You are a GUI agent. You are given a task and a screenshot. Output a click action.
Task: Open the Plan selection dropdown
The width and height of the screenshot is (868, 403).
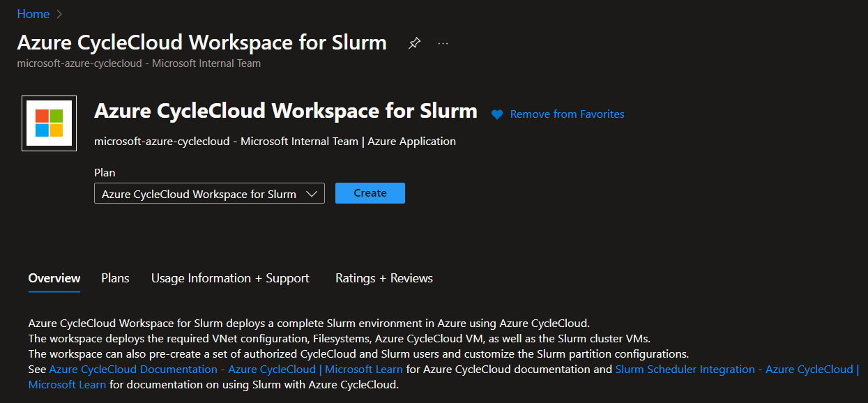(x=209, y=193)
